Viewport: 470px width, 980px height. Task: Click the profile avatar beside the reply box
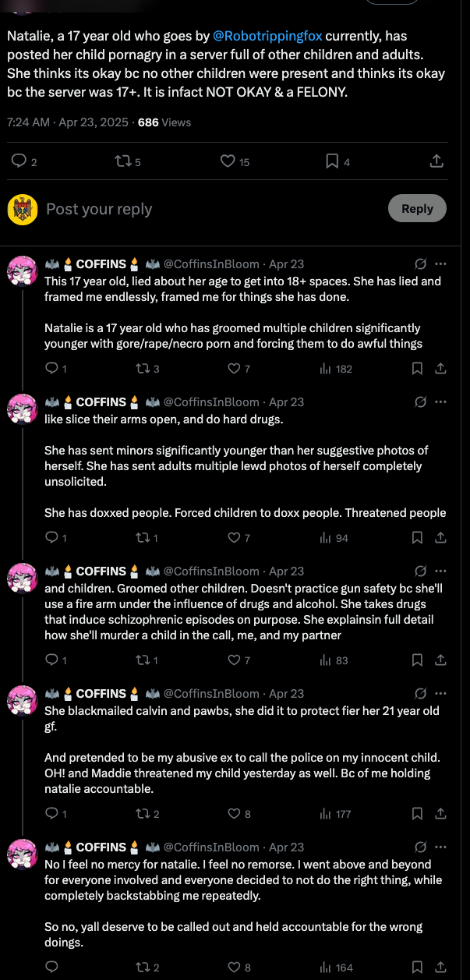coord(23,209)
